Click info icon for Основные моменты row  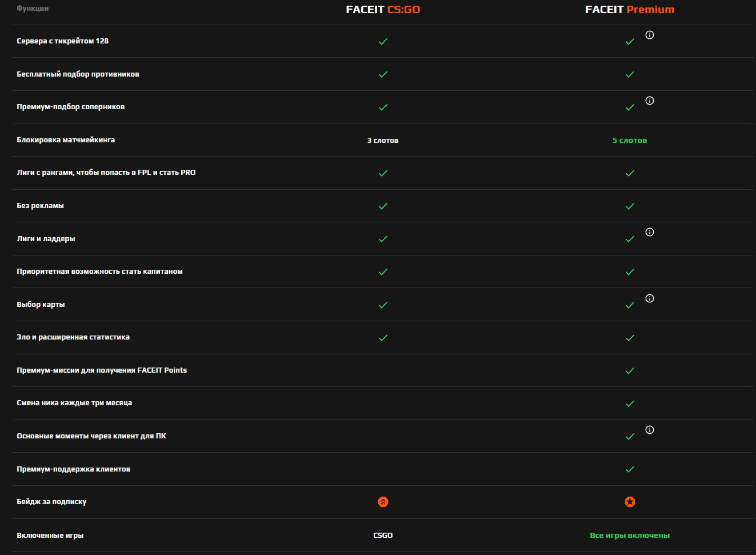pyautogui.click(x=649, y=430)
